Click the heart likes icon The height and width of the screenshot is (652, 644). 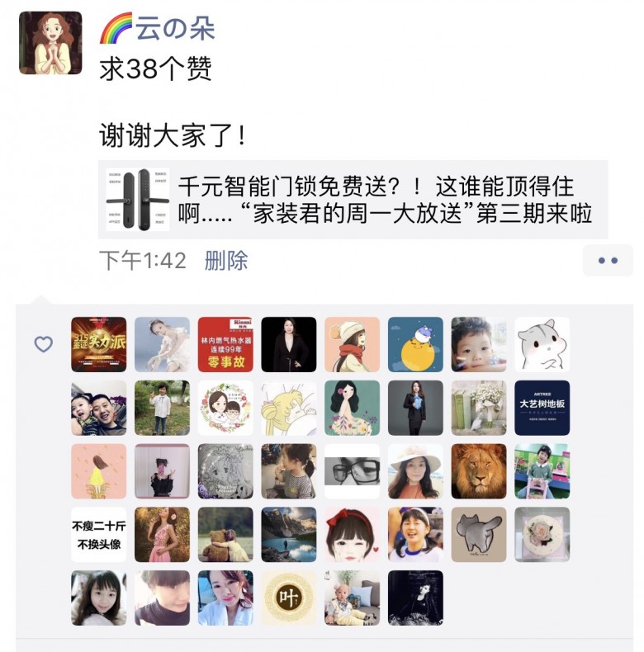(43, 344)
